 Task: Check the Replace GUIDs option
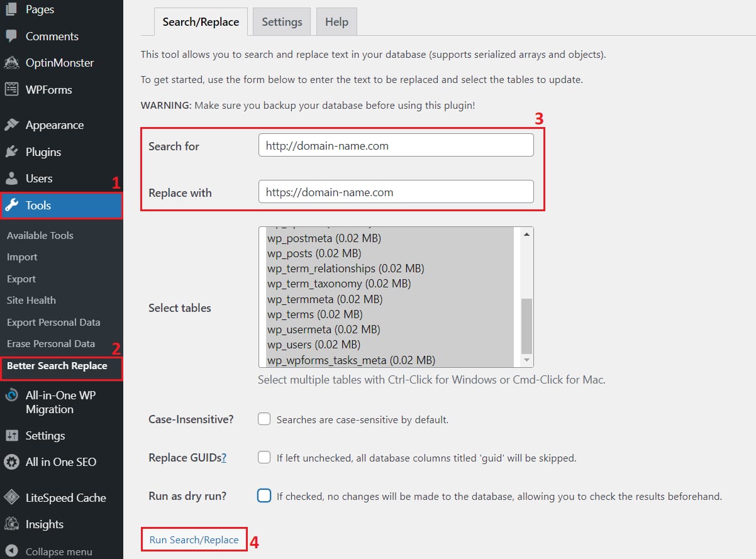pyautogui.click(x=264, y=457)
